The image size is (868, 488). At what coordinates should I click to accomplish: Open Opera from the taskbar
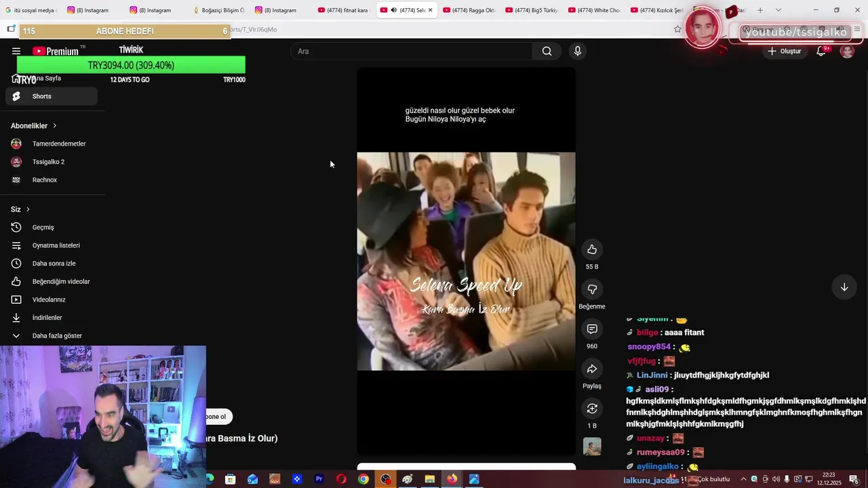point(341,479)
